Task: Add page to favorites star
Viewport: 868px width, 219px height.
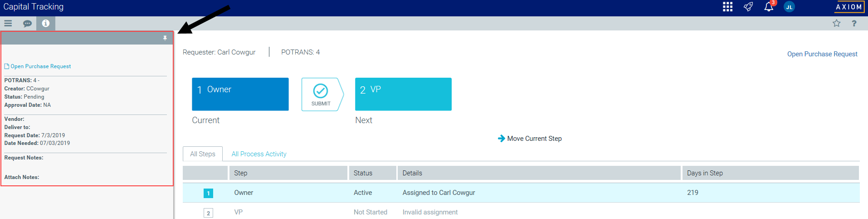Action: (836, 23)
